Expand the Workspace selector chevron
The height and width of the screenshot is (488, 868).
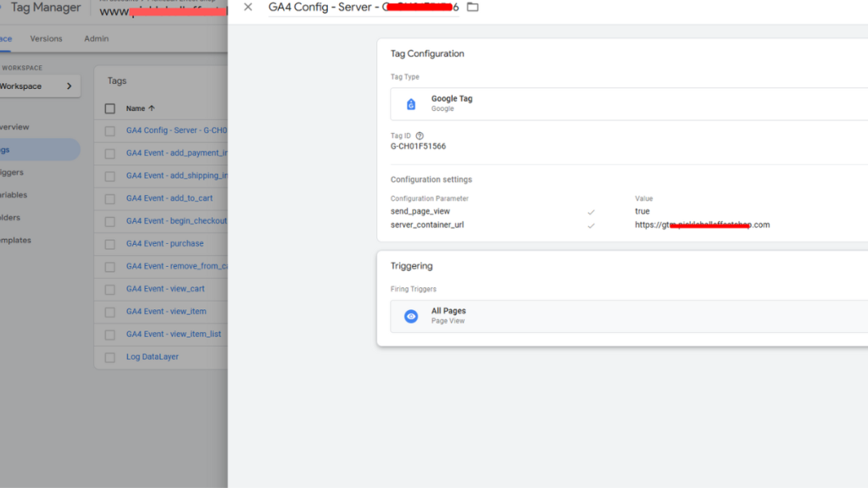pos(70,86)
